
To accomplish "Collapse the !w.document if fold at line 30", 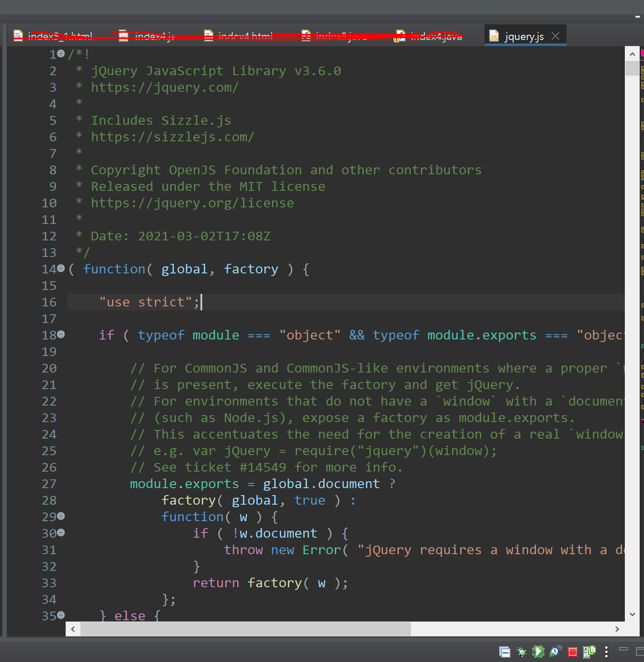I will coord(61,532).
